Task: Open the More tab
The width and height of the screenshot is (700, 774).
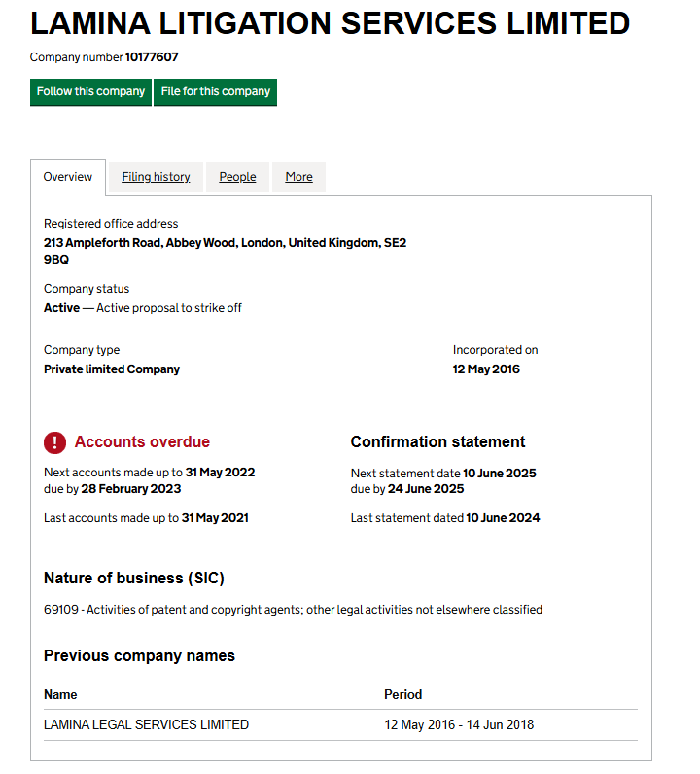Action: coord(298,177)
